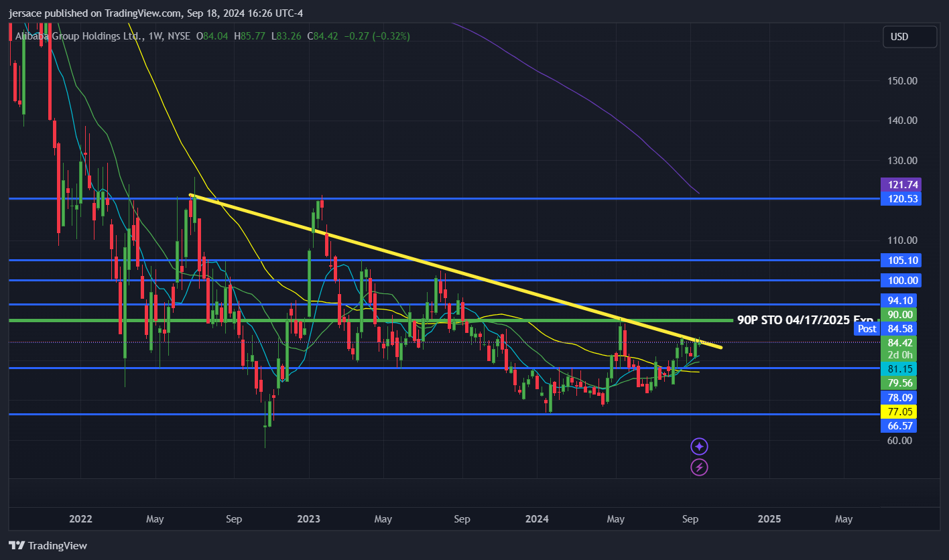Open the USD currency selector
Viewport: 949px width, 560px height.
tap(909, 37)
